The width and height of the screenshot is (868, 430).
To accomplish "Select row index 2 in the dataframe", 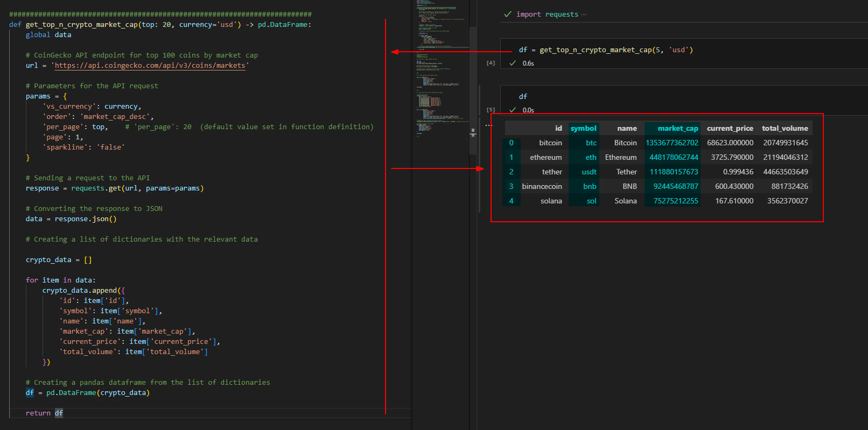I will (x=512, y=172).
